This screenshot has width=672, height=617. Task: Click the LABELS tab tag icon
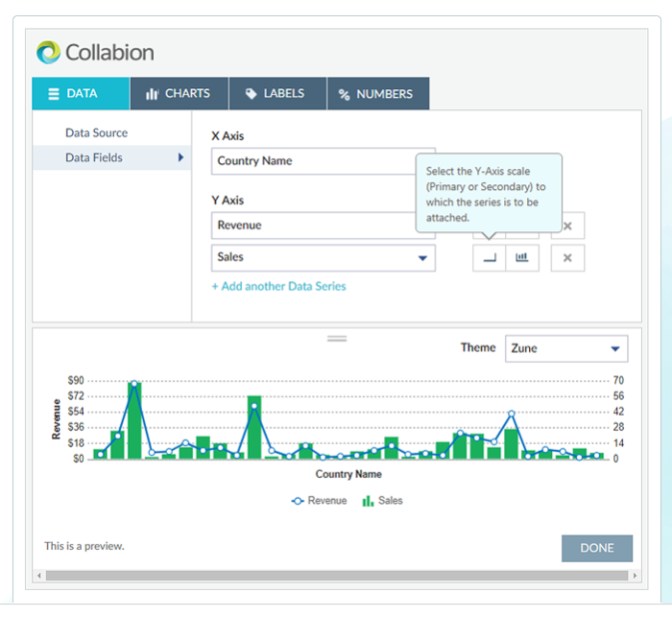251,94
